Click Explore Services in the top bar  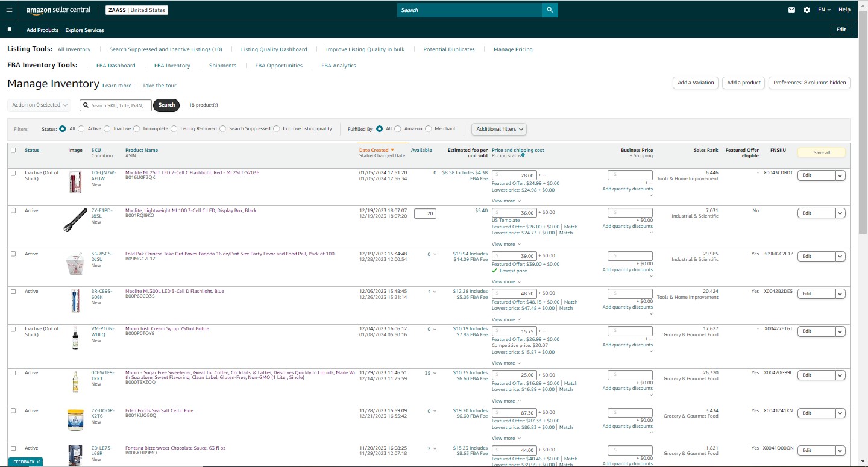(84, 30)
